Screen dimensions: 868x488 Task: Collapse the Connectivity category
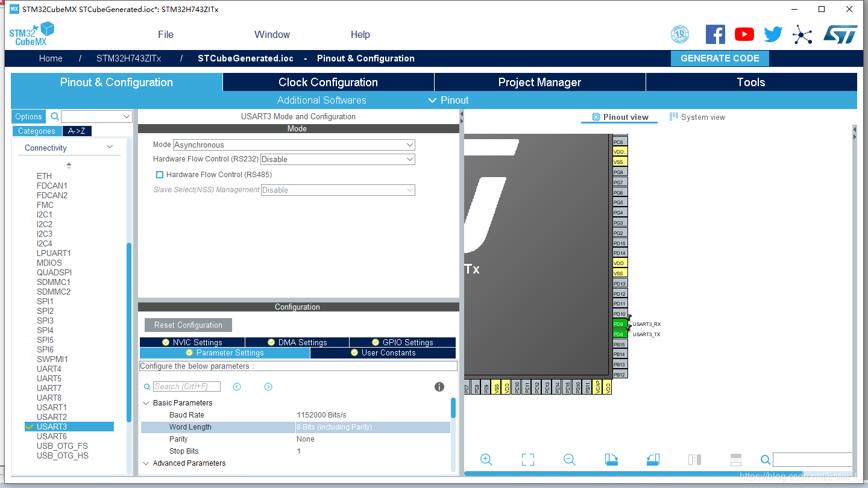point(110,148)
